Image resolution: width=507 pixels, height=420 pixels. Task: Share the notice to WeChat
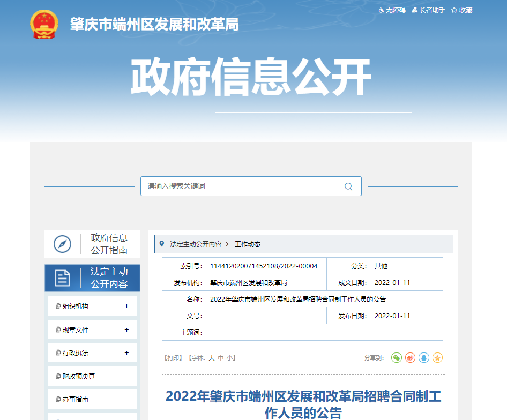(396, 358)
